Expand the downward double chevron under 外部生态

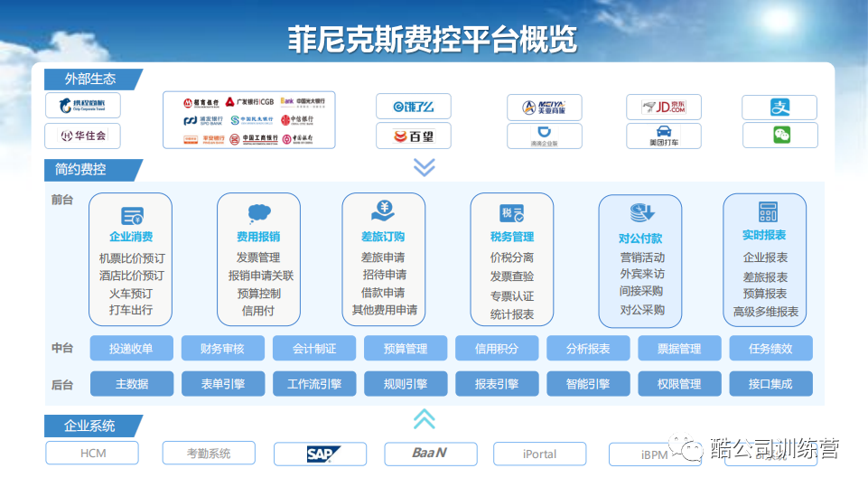point(424,167)
